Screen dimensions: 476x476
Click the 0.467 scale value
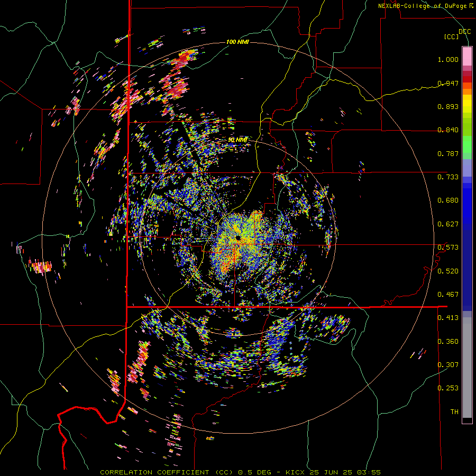click(x=448, y=295)
